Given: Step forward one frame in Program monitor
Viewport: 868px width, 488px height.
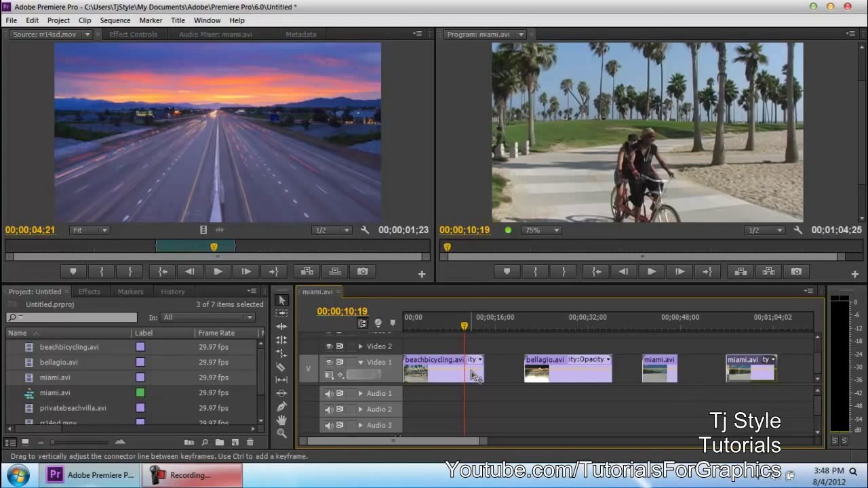Looking at the screenshot, I should [679, 272].
